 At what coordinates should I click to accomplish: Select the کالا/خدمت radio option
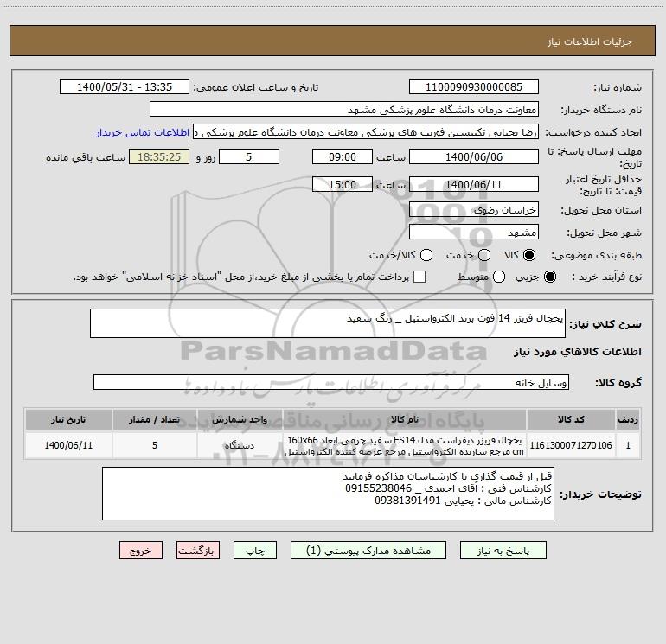[x=426, y=255]
